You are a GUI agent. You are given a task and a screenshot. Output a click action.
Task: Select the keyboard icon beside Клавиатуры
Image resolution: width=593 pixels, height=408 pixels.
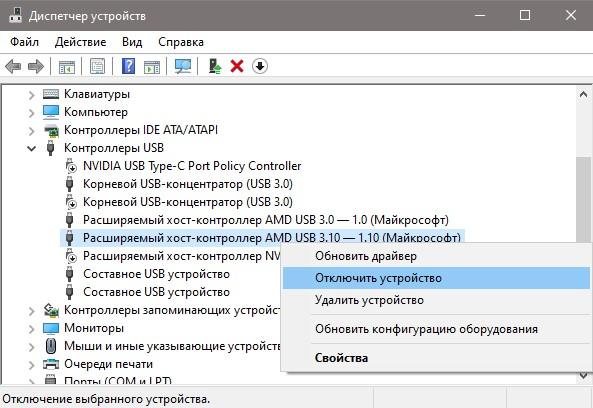(51, 94)
